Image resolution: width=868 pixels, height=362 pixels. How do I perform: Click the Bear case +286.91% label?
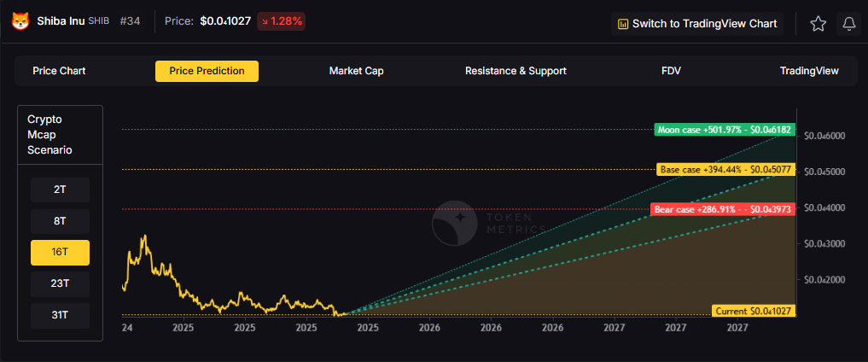[723, 209]
